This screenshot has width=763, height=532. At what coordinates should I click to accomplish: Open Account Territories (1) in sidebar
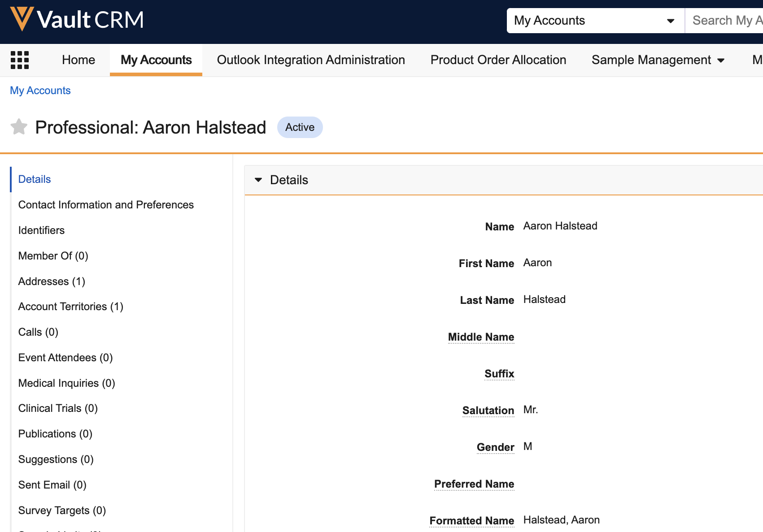(70, 307)
